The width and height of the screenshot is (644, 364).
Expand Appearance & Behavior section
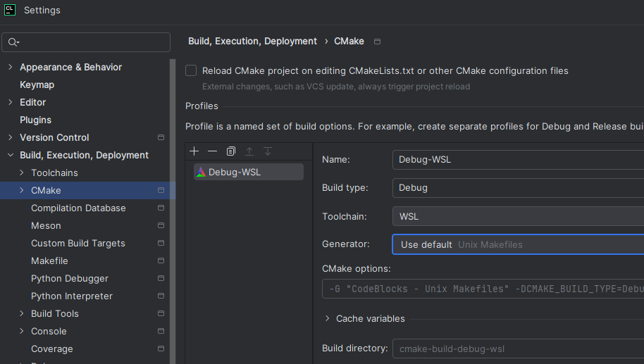point(11,67)
